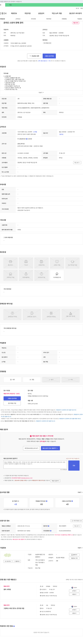83x644 pixels.
Task: Select the 직원대출제도 welfare icon
Action: (26, 275)
